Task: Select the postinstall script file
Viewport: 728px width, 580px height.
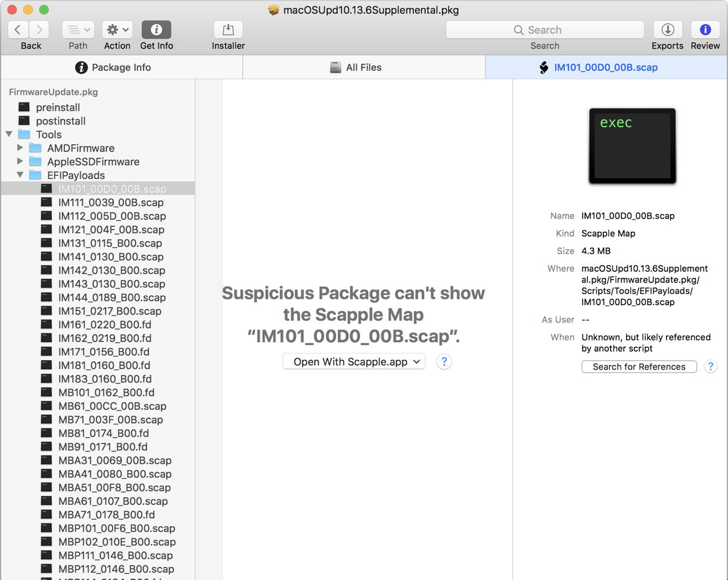Action: (60, 121)
